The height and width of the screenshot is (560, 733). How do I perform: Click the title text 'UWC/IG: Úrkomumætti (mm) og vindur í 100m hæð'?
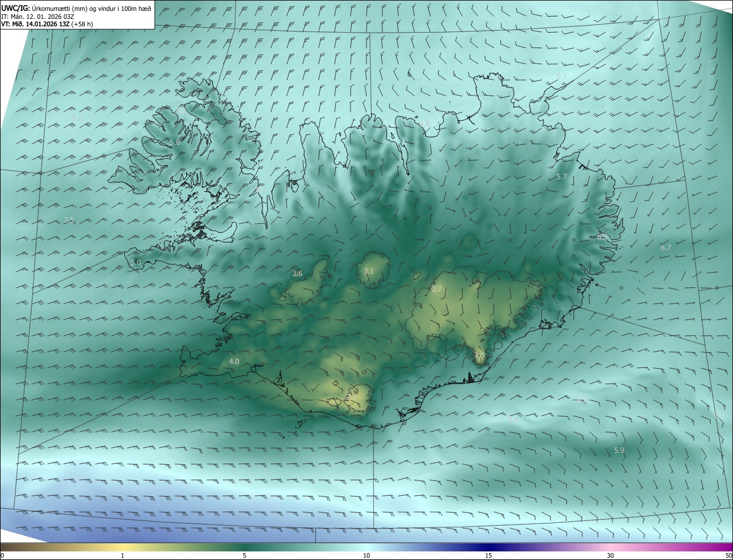76,8
